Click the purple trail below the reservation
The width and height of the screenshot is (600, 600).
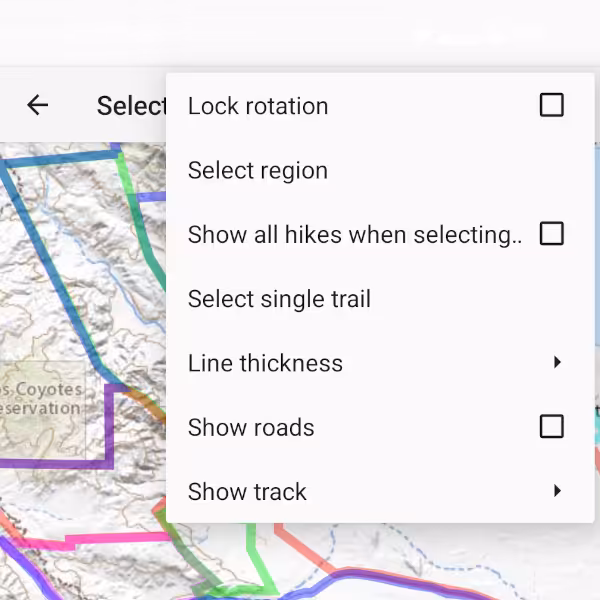[x=50, y=463]
